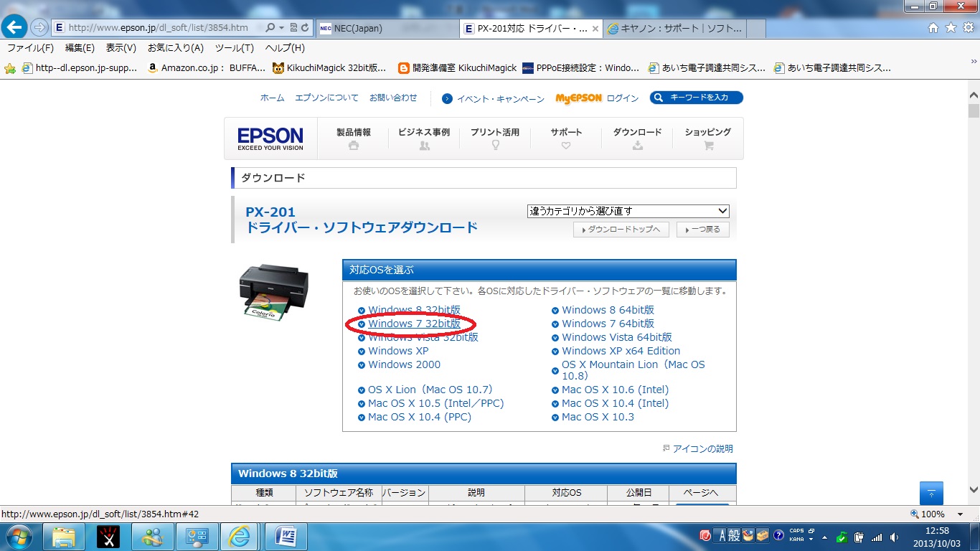Select the Windows Vista 64bit版 link
This screenshot has width=980, height=551.
click(x=617, y=337)
